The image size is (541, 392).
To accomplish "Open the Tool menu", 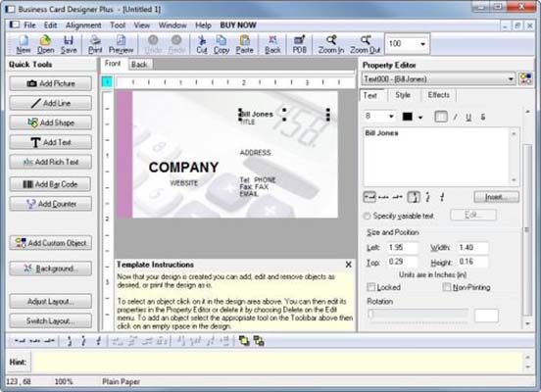I will coord(118,25).
